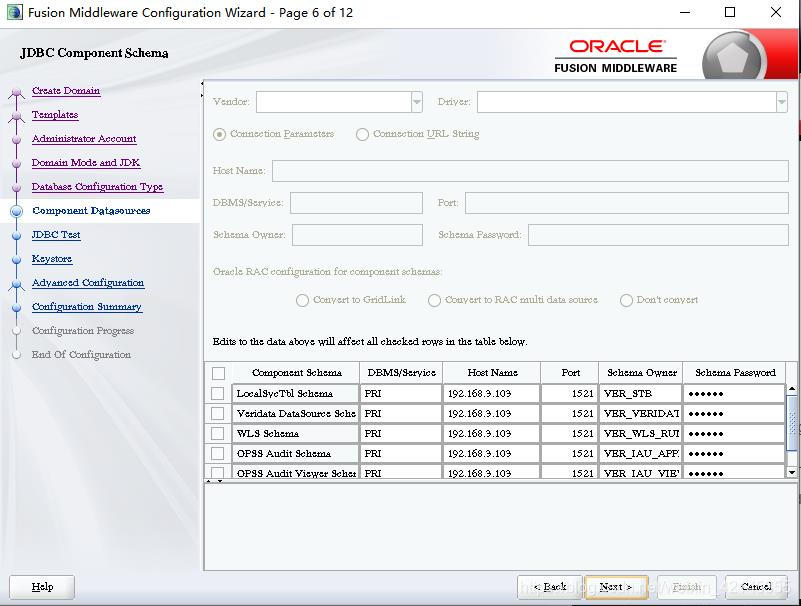Click the Database Configuration Type step bullet
Image resolution: width=801 pixels, height=606 pixels.
point(16,188)
